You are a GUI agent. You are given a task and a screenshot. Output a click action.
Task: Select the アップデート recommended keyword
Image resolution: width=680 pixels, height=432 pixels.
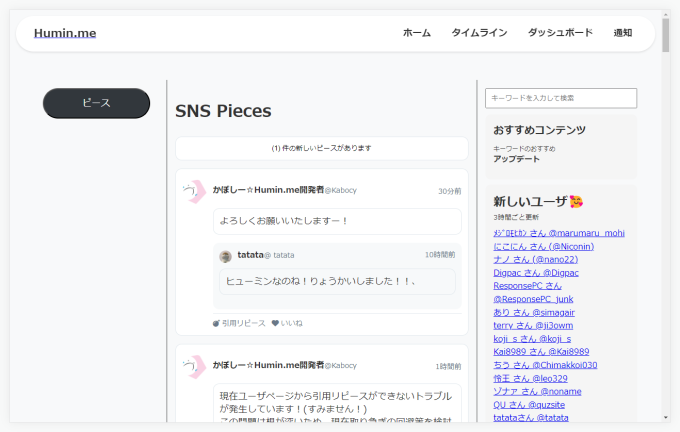pos(516,159)
